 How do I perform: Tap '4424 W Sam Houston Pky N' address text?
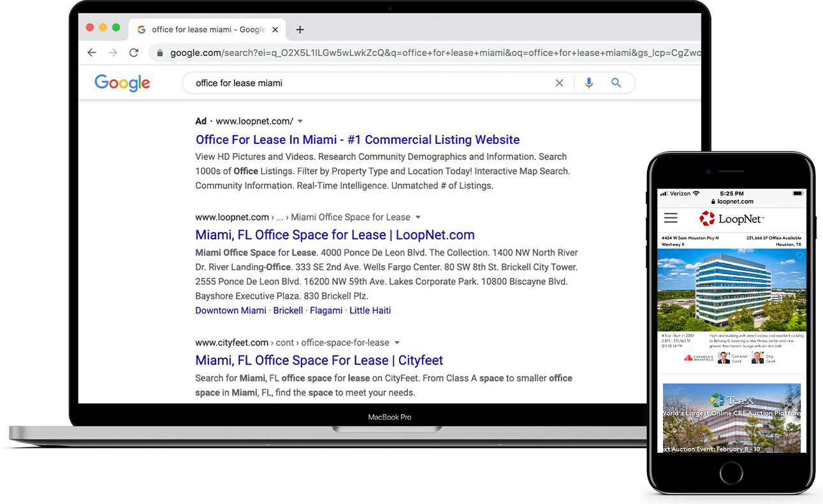click(x=690, y=238)
